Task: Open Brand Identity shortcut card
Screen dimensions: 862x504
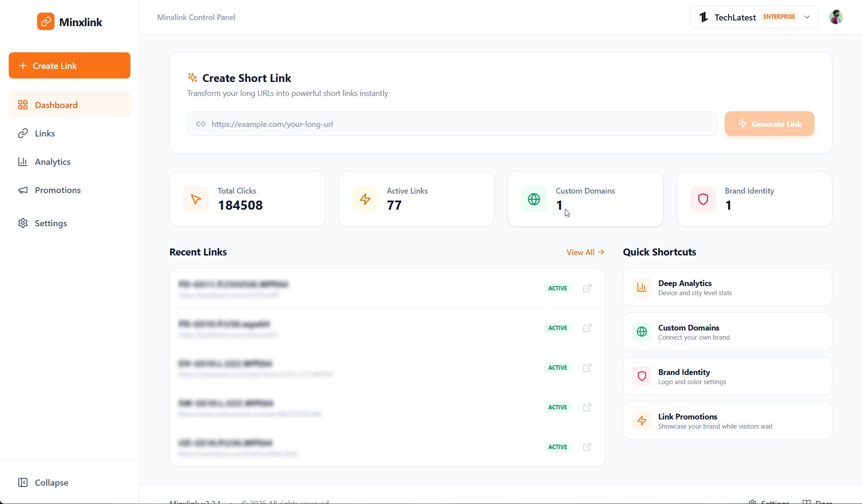Action: point(727,376)
